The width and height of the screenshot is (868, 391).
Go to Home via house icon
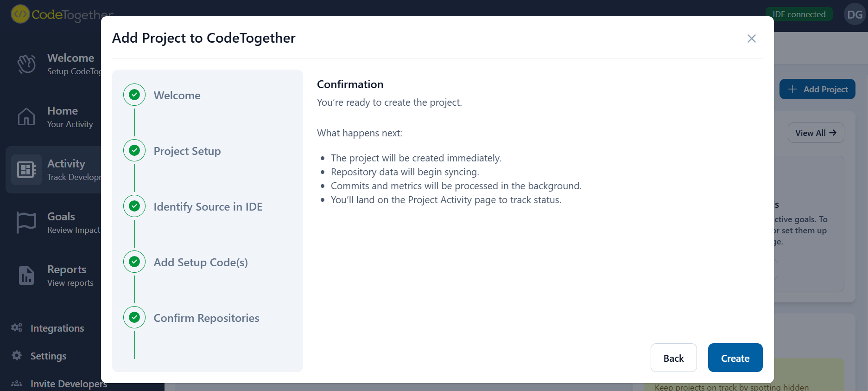coord(26,117)
